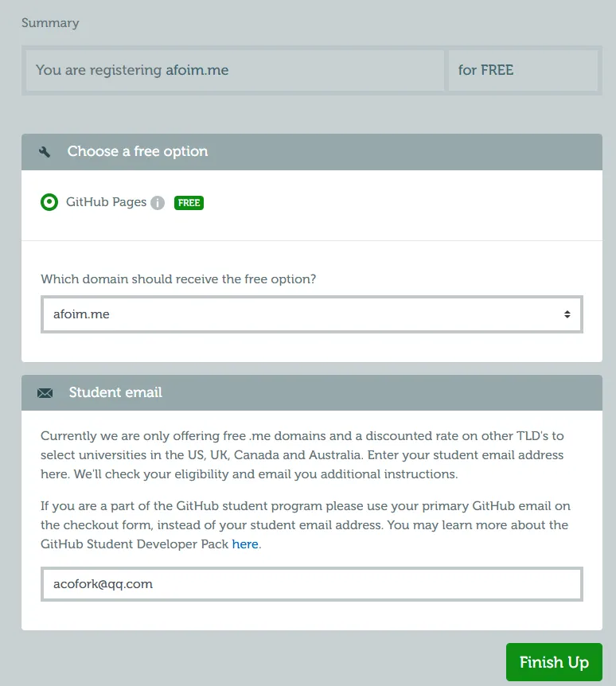
Task: Focus the student email field with acofork@qq.com
Action: [311, 584]
